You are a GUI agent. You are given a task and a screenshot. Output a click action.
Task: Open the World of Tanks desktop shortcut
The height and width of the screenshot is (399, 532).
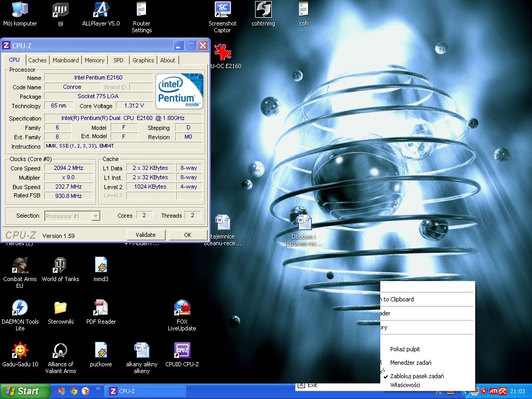coord(60,265)
